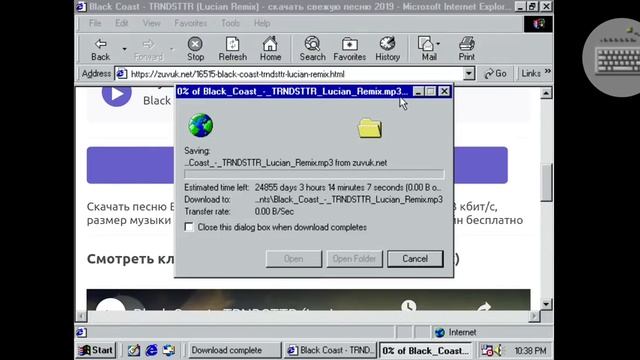Screen dimensions: 640x360
Task: Click the download progress bar
Action: coord(314,175)
